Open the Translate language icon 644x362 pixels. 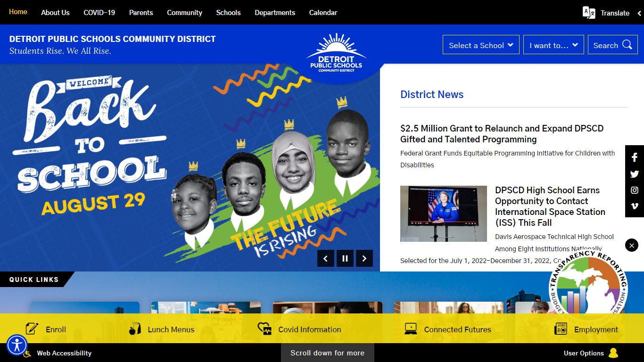[x=589, y=13]
